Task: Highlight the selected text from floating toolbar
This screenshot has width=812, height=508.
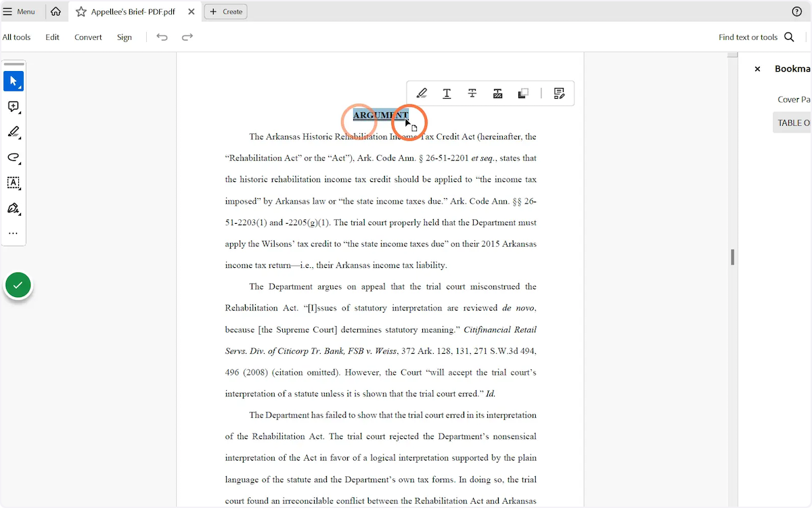Action: point(422,93)
